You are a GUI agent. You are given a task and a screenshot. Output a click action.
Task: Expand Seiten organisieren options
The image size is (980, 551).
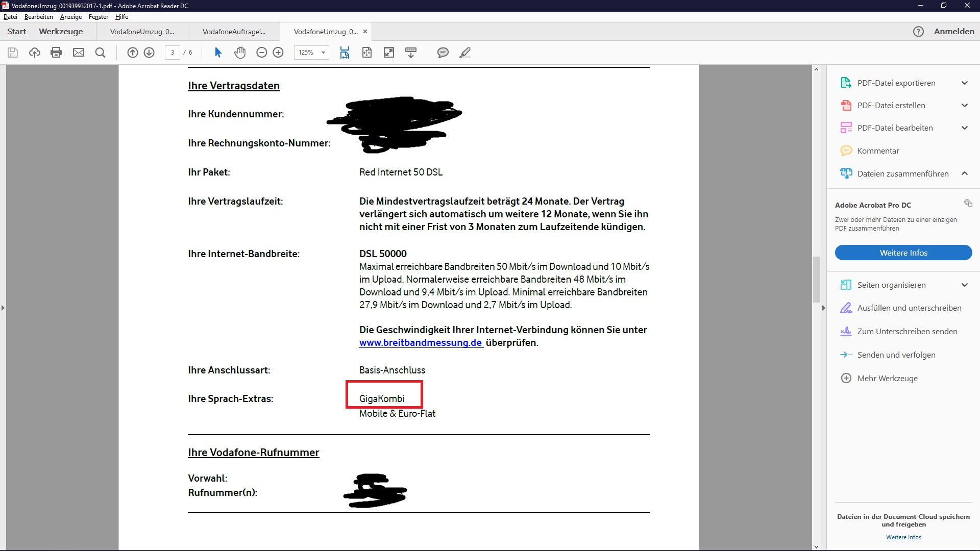(x=964, y=285)
